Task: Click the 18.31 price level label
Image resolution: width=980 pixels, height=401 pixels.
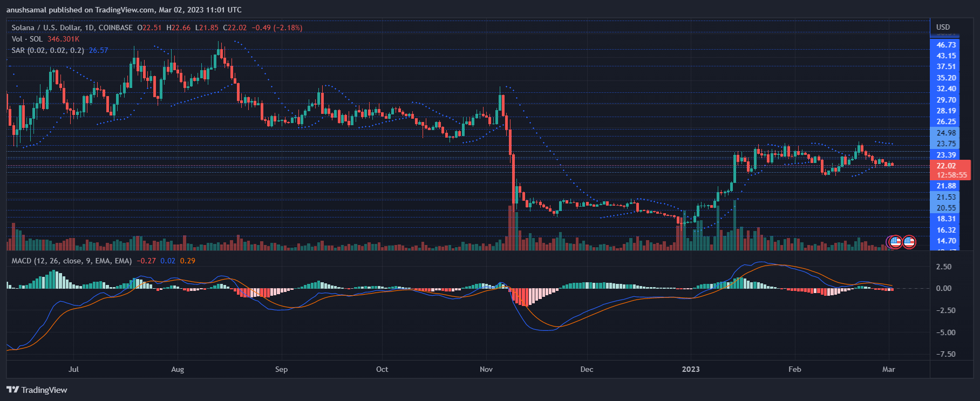Action: click(946, 219)
